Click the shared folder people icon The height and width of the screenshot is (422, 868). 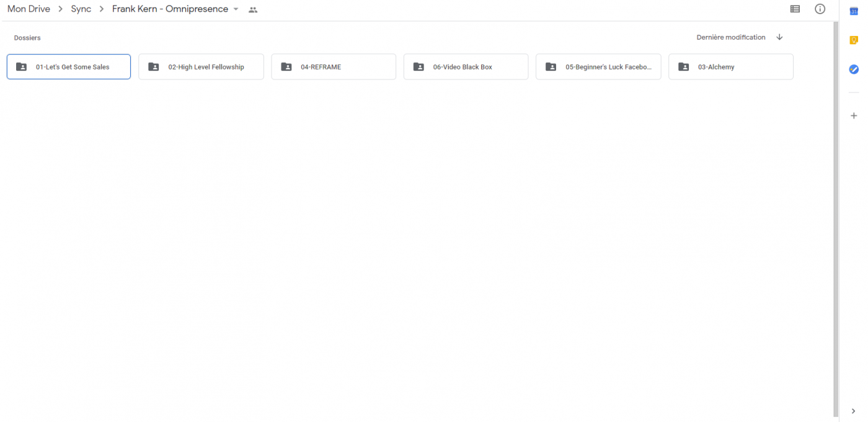(253, 10)
